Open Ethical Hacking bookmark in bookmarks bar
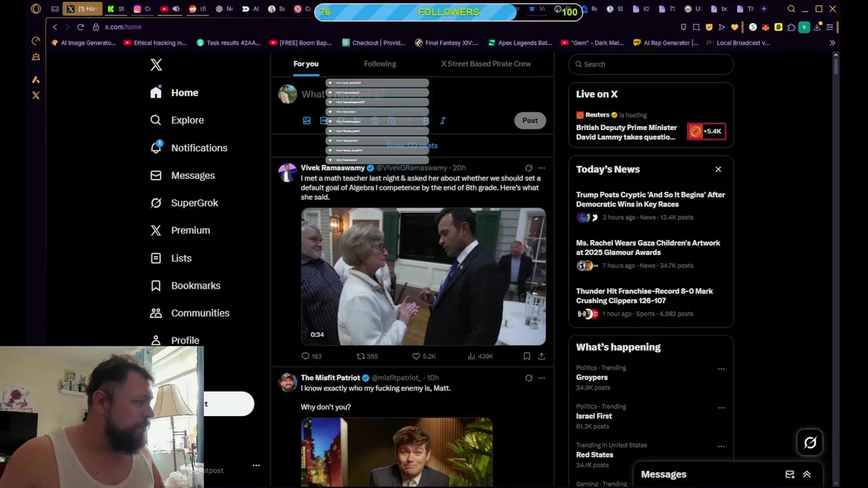868x488 pixels. point(155,43)
